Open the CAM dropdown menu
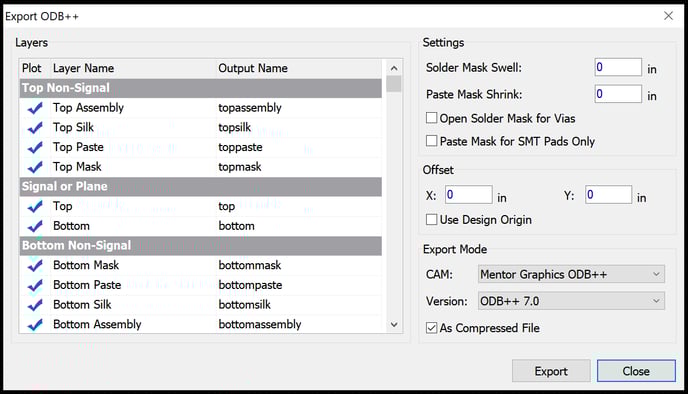Screen dimensions: 688x394 (571, 274)
